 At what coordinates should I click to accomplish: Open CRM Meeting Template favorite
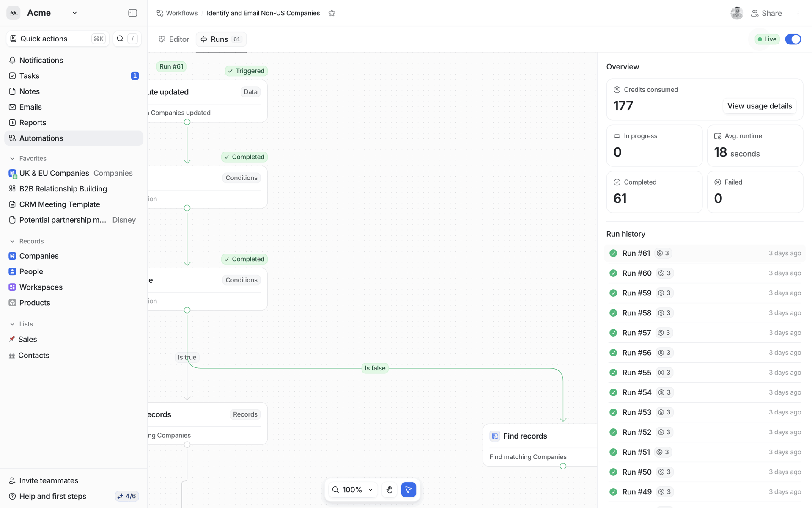point(74,204)
